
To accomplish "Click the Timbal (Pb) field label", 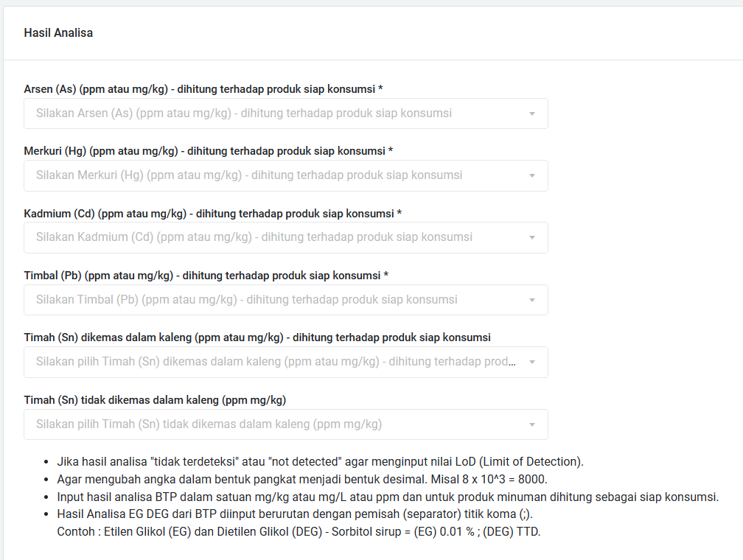I will click(206, 276).
